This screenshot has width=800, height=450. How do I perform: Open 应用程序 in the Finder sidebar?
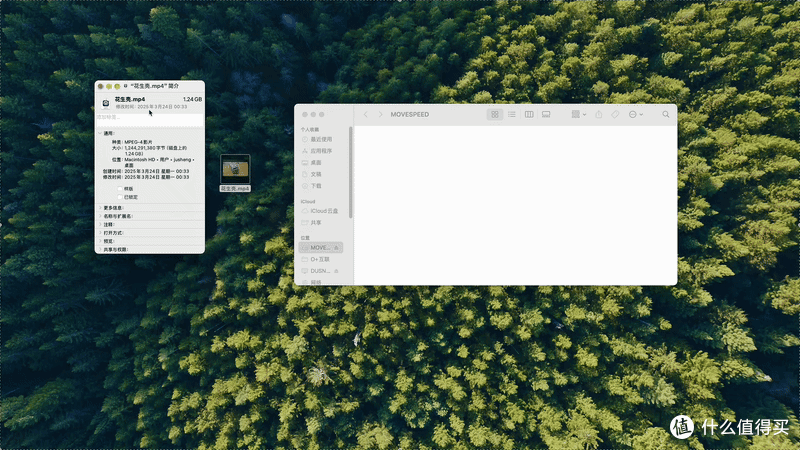(x=321, y=151)
